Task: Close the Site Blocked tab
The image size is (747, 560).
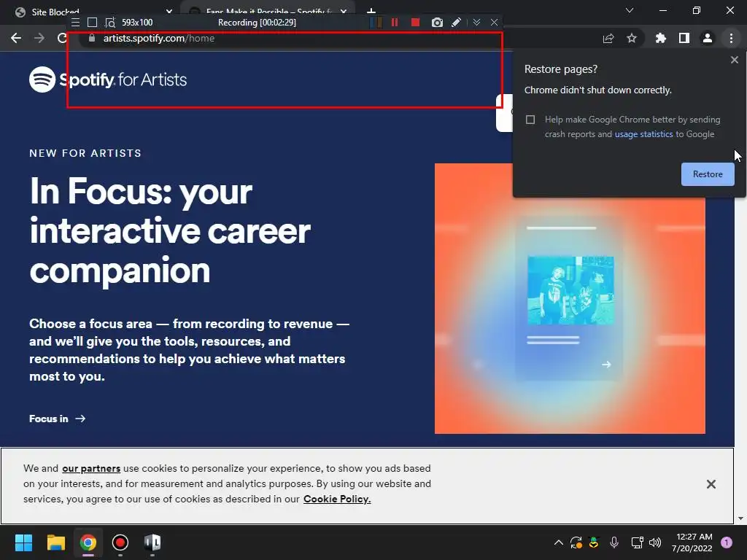Action: (x=169, y=12)
